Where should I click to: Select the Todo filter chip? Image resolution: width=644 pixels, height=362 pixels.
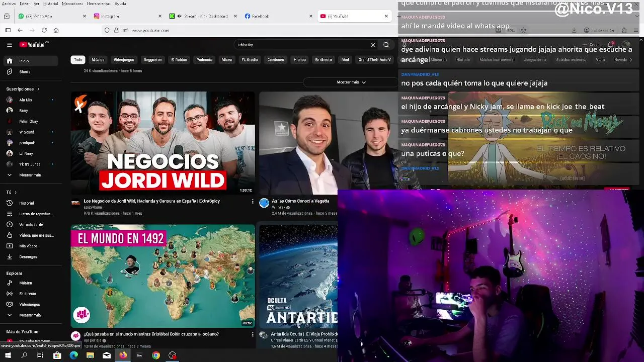coord(78,60)
